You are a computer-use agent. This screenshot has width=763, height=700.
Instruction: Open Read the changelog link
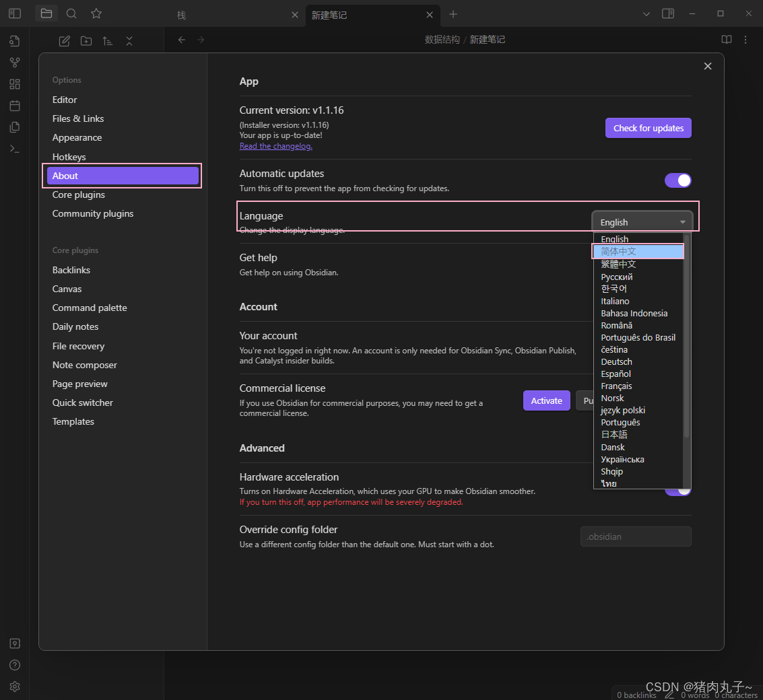coord(276,146)
